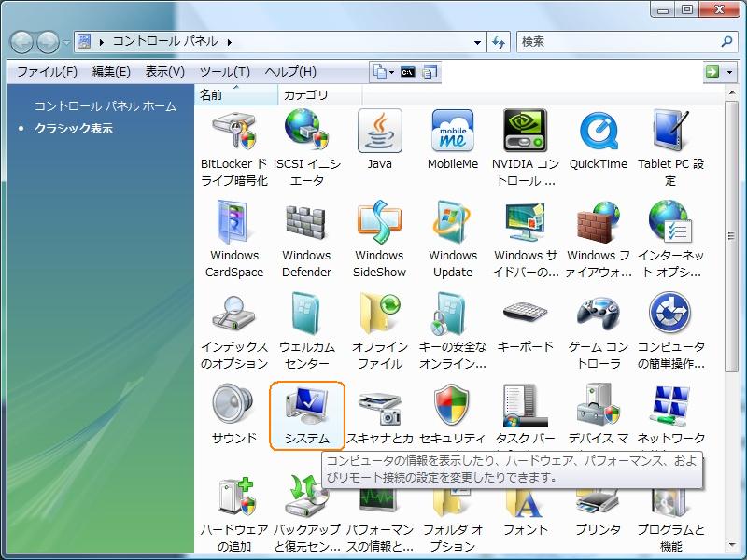This screenshot has height=560, width=747.
Task: Open ファイル(F) menu
Action: pos(47,72)
